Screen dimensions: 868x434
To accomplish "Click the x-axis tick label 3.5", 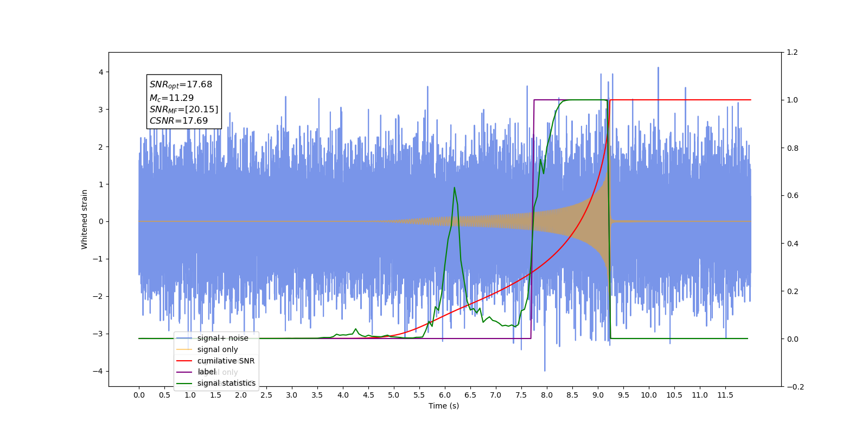I will tap(317, 395).
